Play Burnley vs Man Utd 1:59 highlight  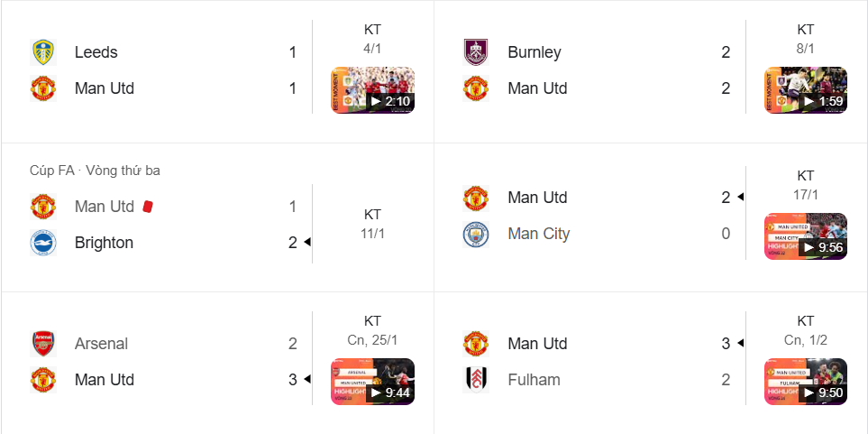[x=805, y=90]
